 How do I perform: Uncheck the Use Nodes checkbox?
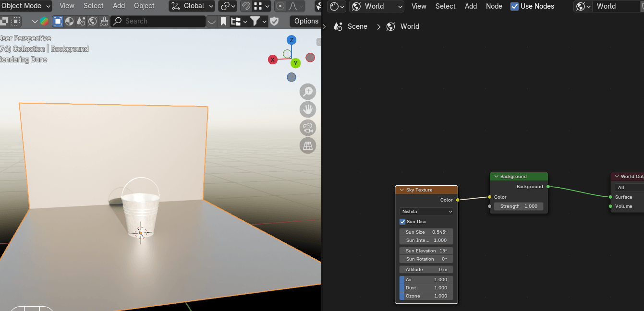[x=514, y=6]
